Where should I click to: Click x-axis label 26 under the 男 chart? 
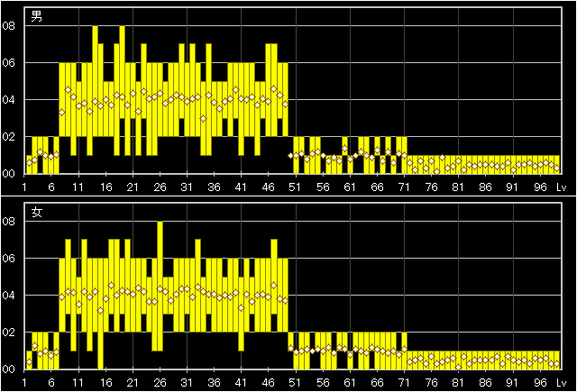click(160, 187)
